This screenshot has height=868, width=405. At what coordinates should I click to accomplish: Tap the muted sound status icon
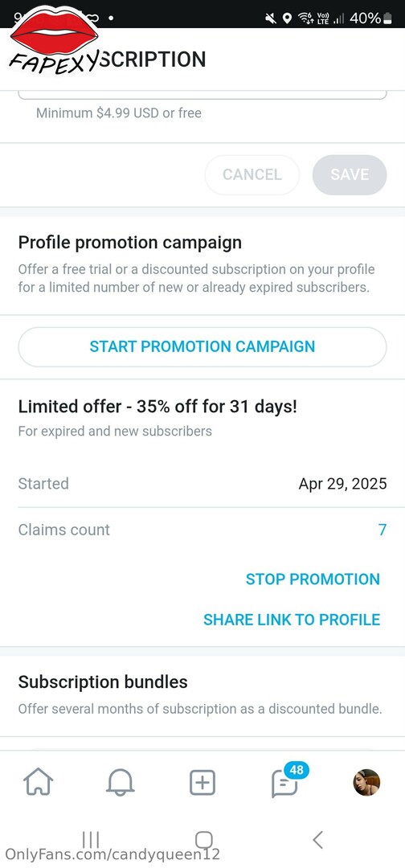point(271,18)
